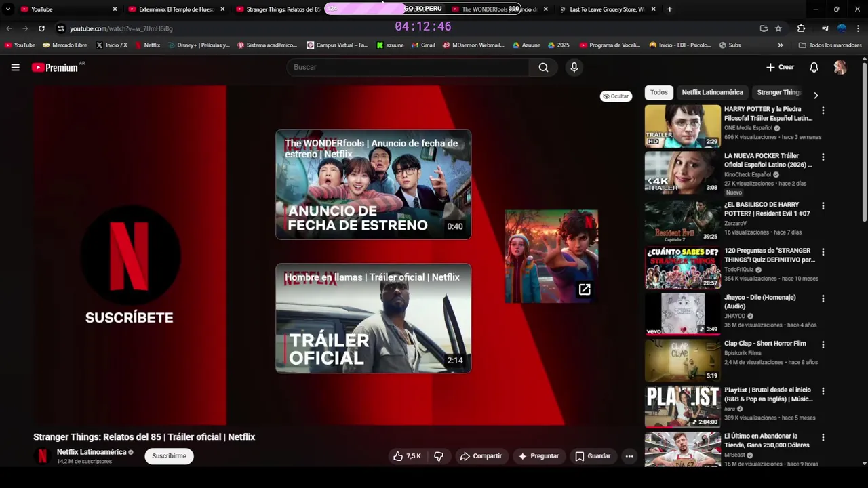Click the Netflix Latinoamérica channel avatar
The height and width of the screenshot is (488, 868).
(x=42, y=456)
